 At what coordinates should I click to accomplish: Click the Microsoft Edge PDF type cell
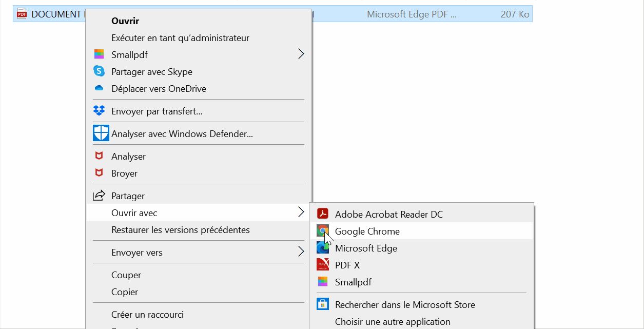click(x=412, y=14)
